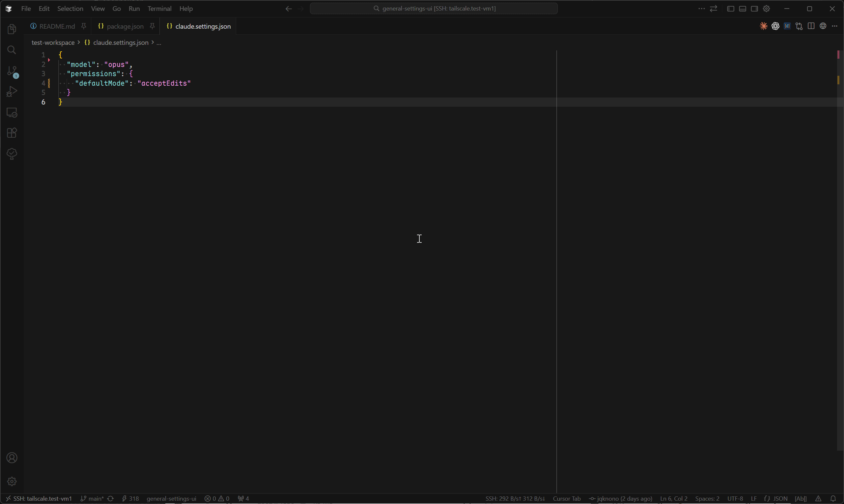Toggle the primary side bar layout button
Viewport: 844px width, 504px height.
[731, 9]
